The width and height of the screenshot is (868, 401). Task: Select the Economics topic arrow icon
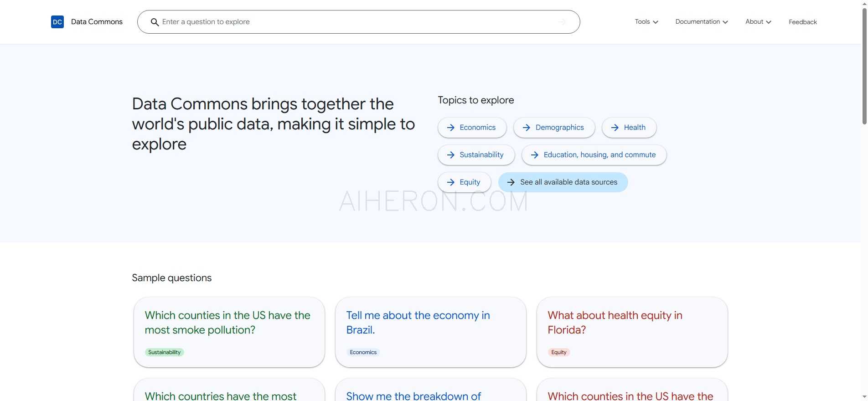(x=450, y=128)
